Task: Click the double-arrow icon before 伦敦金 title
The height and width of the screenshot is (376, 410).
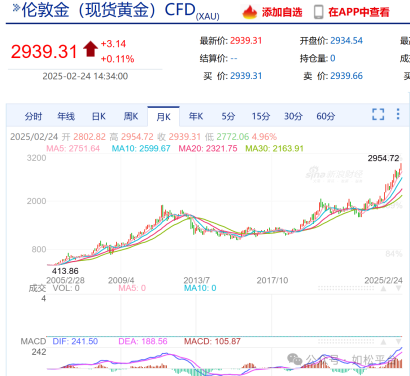Action: point(16,8)
